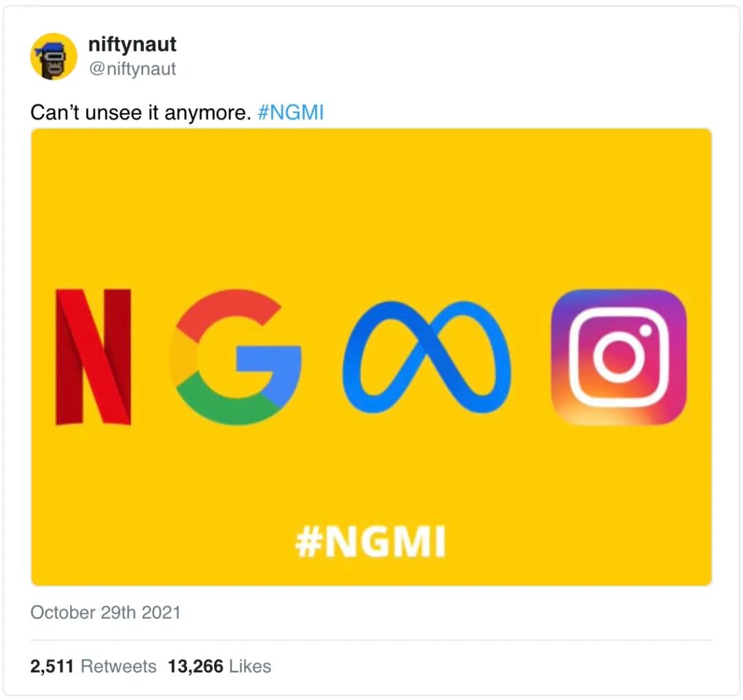
Task: Open the niftynaut display name link
Action: [x=132, y=45]
